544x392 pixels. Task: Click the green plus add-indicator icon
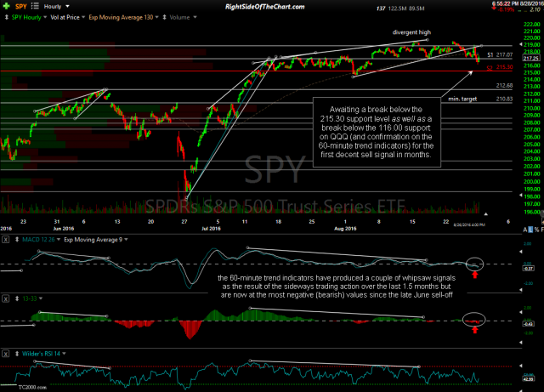(x=6, y=6)
